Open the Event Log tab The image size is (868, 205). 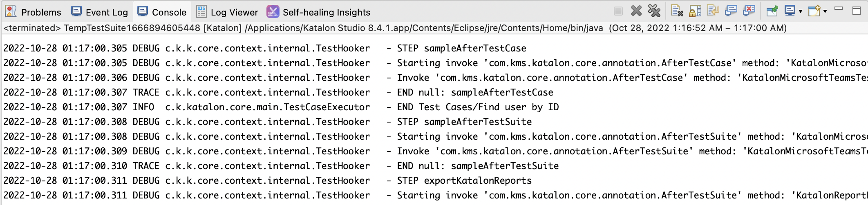coord(99,12)
